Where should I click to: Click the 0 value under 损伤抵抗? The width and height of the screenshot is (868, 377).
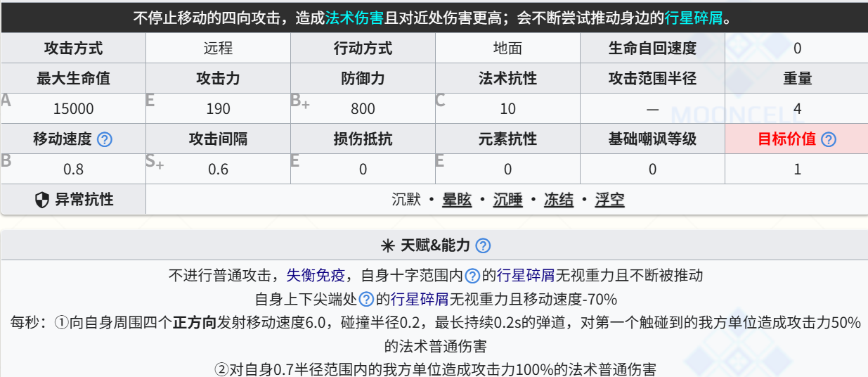point(363,170)
